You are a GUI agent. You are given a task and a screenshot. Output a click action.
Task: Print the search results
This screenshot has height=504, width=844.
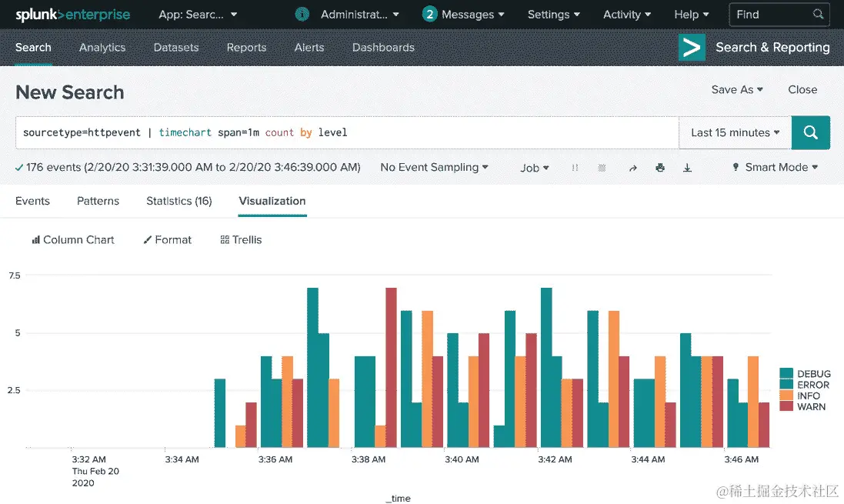click(x=660, y=168)
